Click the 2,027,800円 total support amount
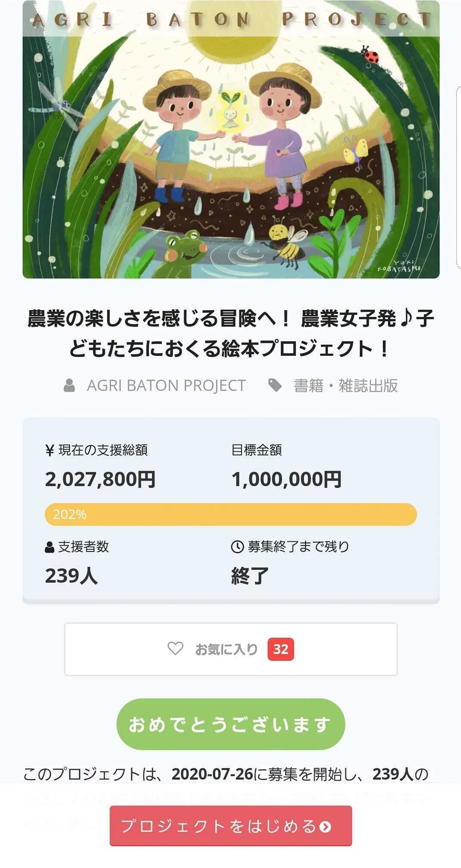Viewport: 461px width, 868px height. (100, 479)
